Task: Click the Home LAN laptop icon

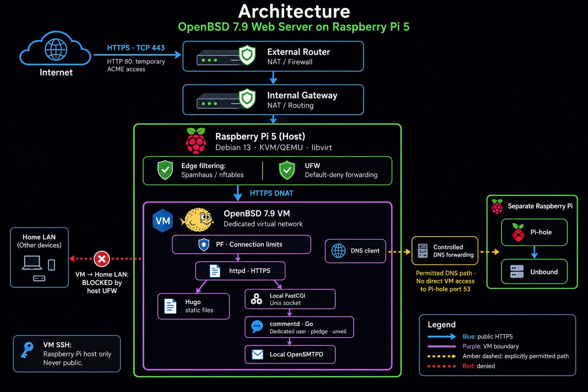Action: (x=32, y=263)
